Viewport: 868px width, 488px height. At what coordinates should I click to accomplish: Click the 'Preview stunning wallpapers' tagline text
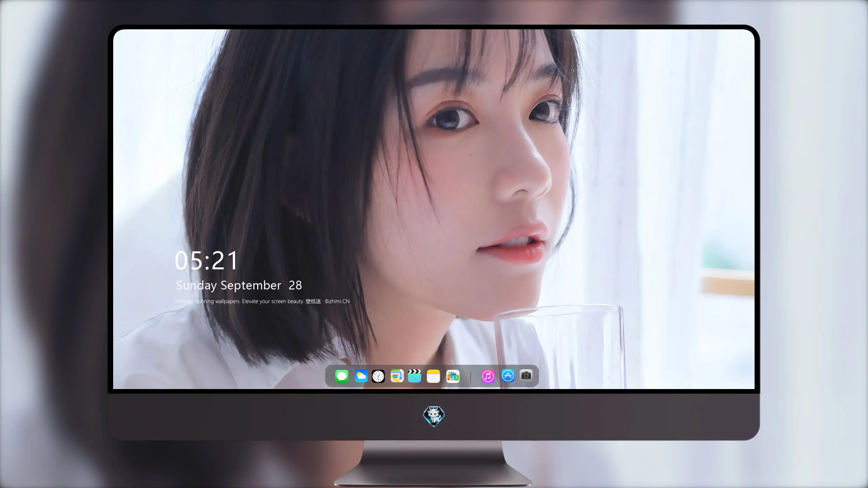262,301
